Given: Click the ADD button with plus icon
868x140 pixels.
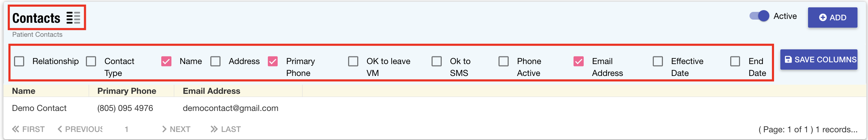Looking at the screenshot, I should 832,17.
